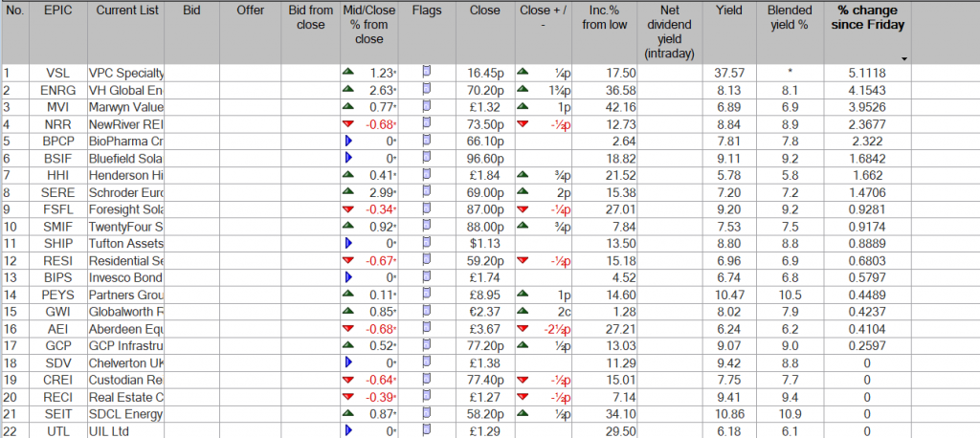Click the flag icon in the BSIF row

pos(427,156)
